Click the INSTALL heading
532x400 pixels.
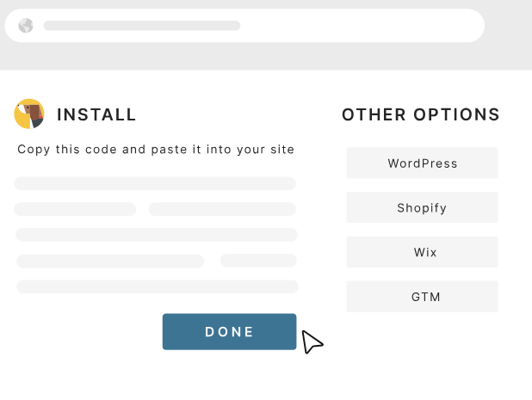pyautogui.click(x=96, y=114)
